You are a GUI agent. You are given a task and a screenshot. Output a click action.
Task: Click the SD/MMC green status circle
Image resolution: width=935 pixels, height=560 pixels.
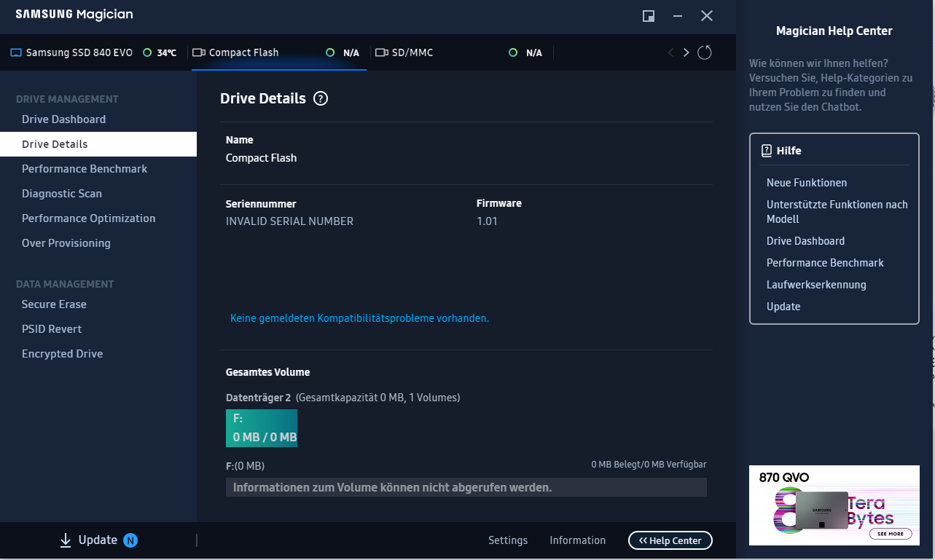point(513,52)
